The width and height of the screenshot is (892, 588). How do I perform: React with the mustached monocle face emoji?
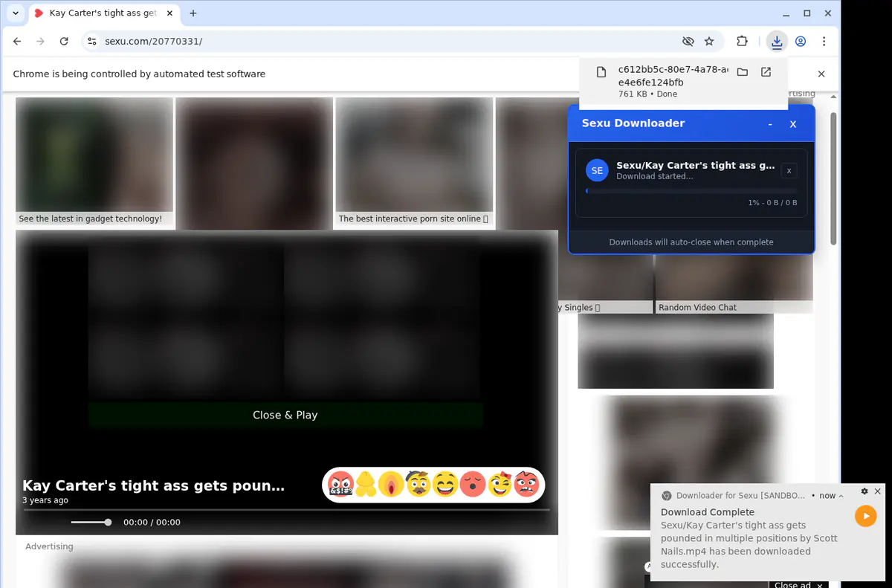pos(418,485)
